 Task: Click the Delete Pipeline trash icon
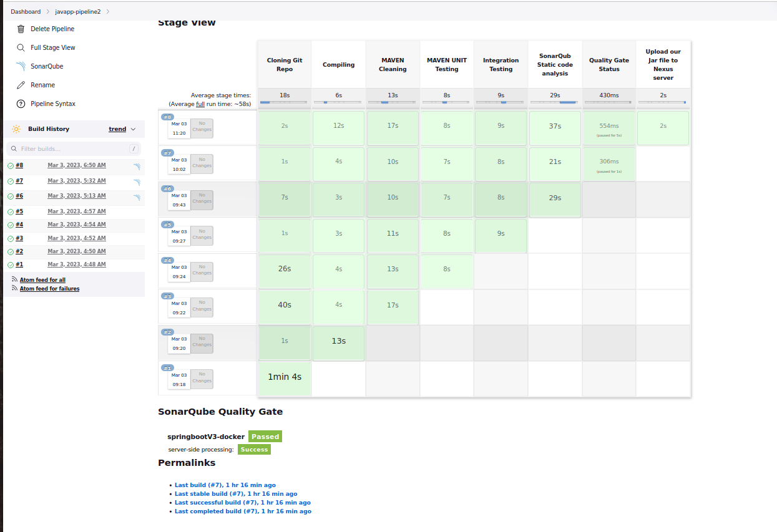click(21, 29)
